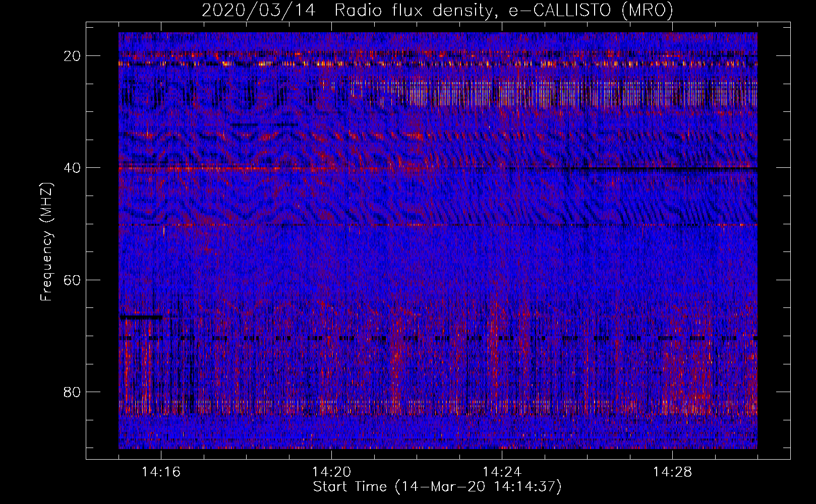
Task: Click the plot title '2020/03/14 Radio flux density, e-CALLISTO (MRO)'
Action: (x=437, y=10)
